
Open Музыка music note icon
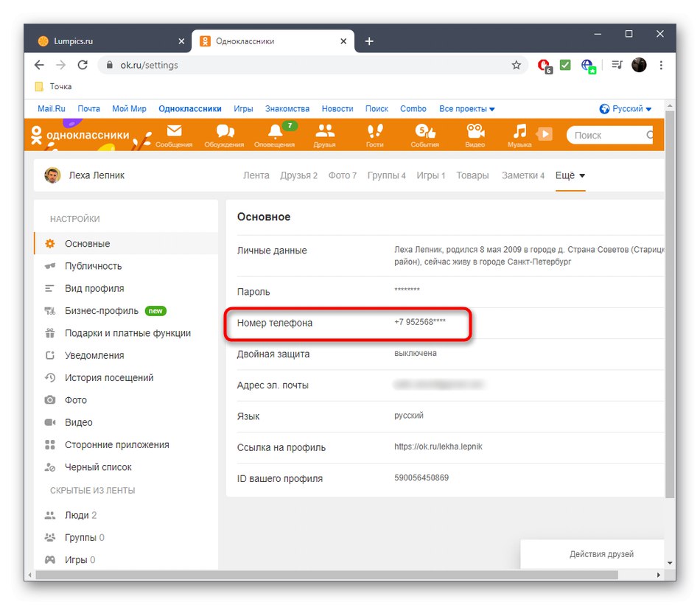click(519, 135)
